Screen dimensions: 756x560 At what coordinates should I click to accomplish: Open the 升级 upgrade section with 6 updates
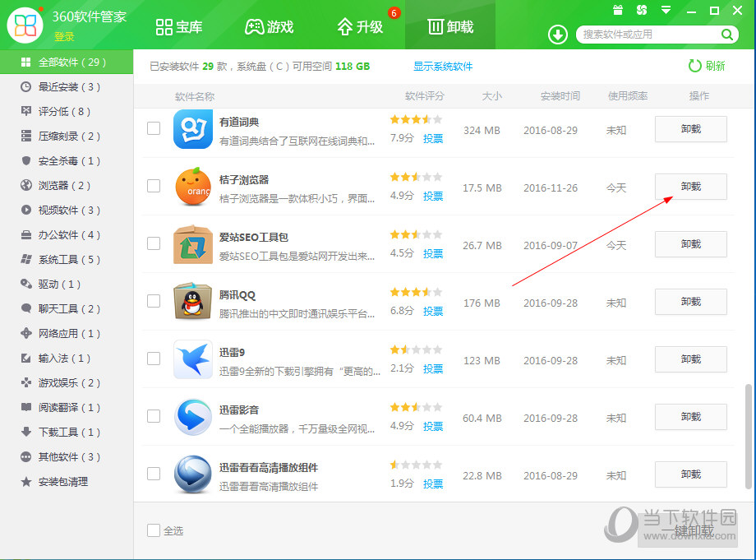click(x=360, y=26)
